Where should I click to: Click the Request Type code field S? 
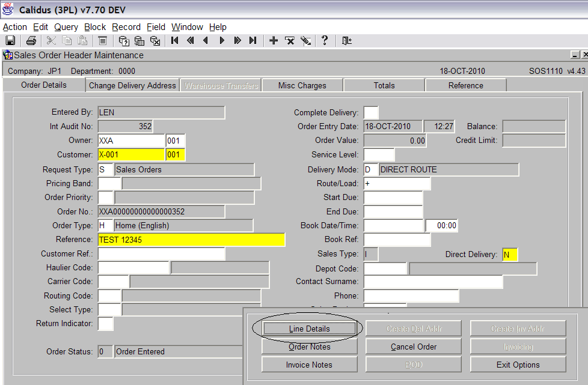click(x=106, y=169)
